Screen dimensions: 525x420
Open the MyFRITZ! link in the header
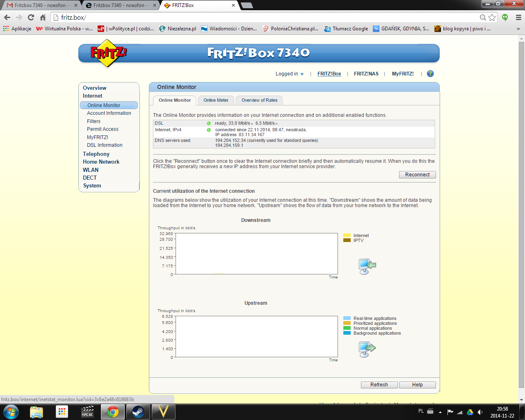coord(403,74)
